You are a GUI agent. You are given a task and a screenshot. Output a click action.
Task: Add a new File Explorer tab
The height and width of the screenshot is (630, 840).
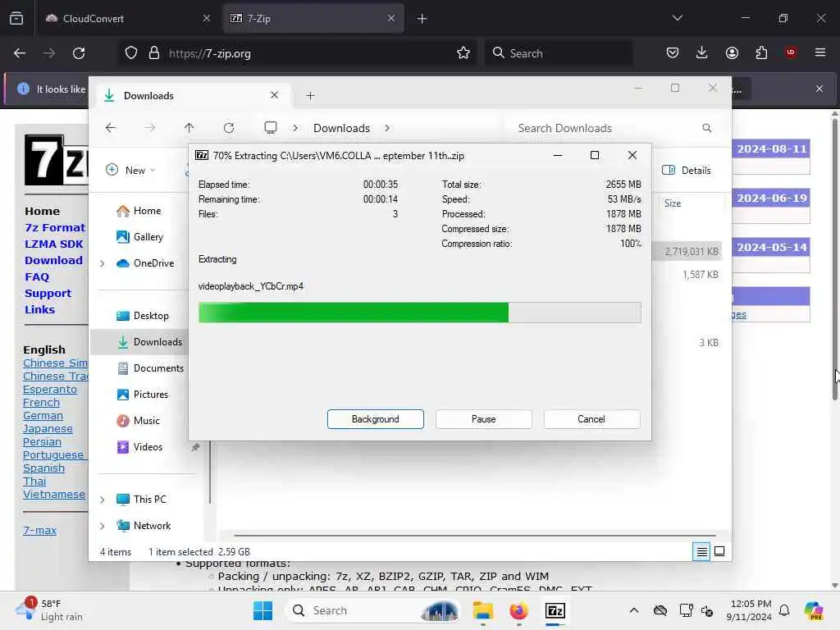click(310, 96)
